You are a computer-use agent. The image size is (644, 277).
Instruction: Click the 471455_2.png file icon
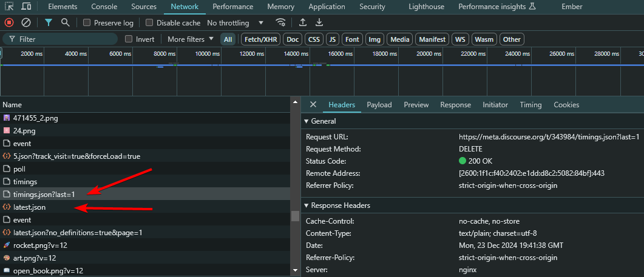point(7,118)
